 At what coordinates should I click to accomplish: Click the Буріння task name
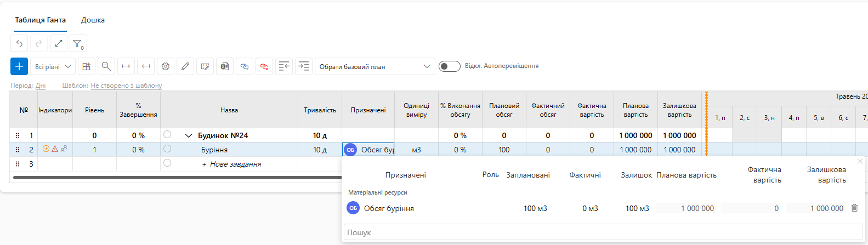(214, 150)
